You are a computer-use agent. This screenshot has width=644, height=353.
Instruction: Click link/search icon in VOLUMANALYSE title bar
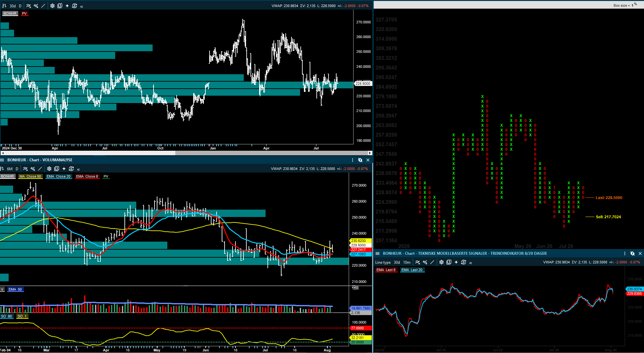click(360, 160)
